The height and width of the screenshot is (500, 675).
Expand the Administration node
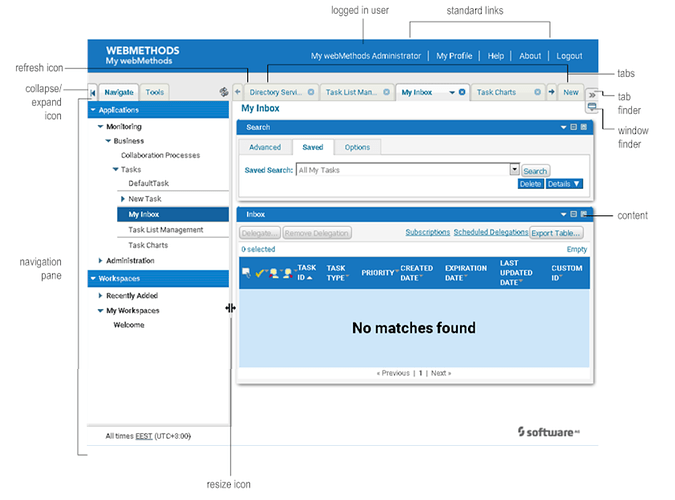point(100,261)
